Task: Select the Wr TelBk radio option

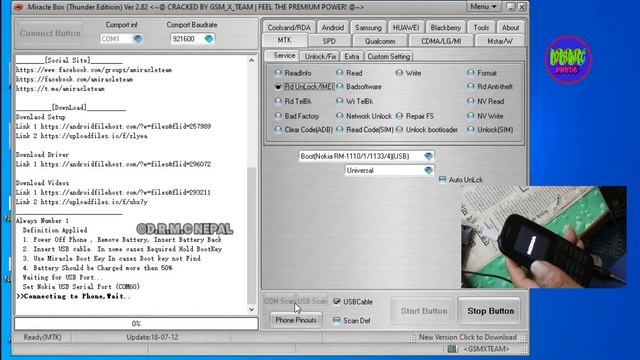Action: pos(340,101)
